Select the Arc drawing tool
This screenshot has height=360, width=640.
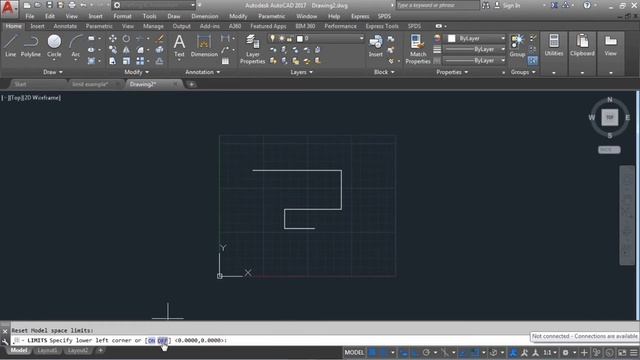click(76, 45)
